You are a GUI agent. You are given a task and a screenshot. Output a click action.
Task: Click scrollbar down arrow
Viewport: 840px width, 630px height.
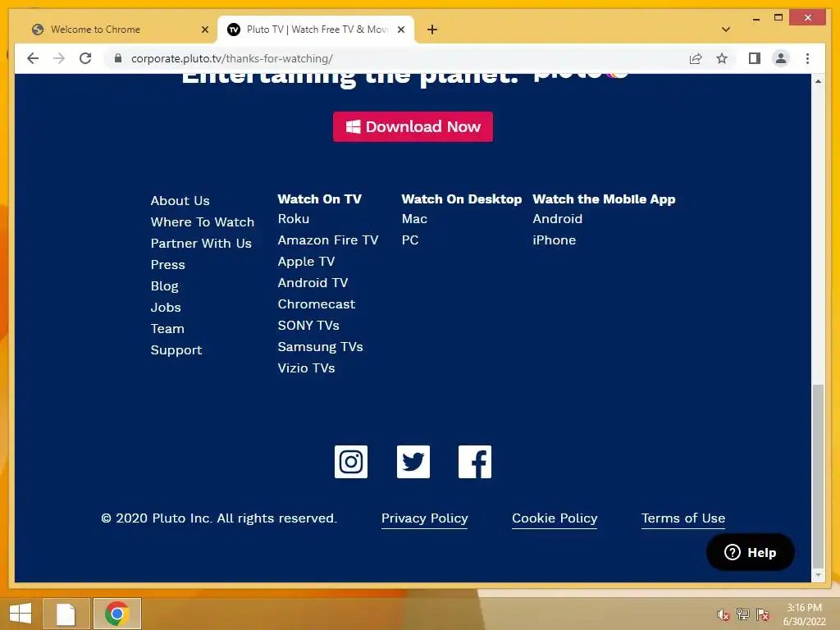[818, 575]
